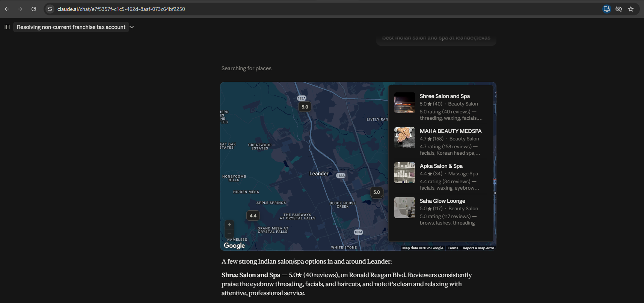This screenshot has width=644, height=303.
Task: Open the map Terms link
Action: click(453, 248)
